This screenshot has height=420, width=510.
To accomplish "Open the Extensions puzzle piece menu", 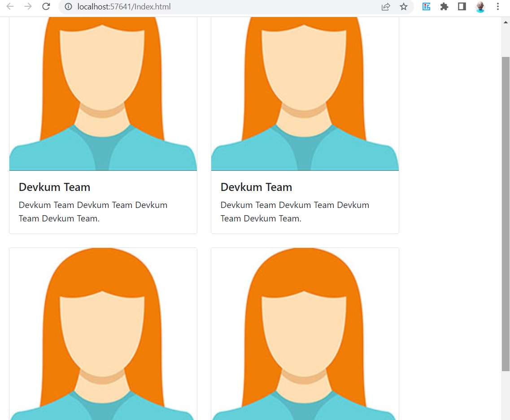I will [445, 7].
